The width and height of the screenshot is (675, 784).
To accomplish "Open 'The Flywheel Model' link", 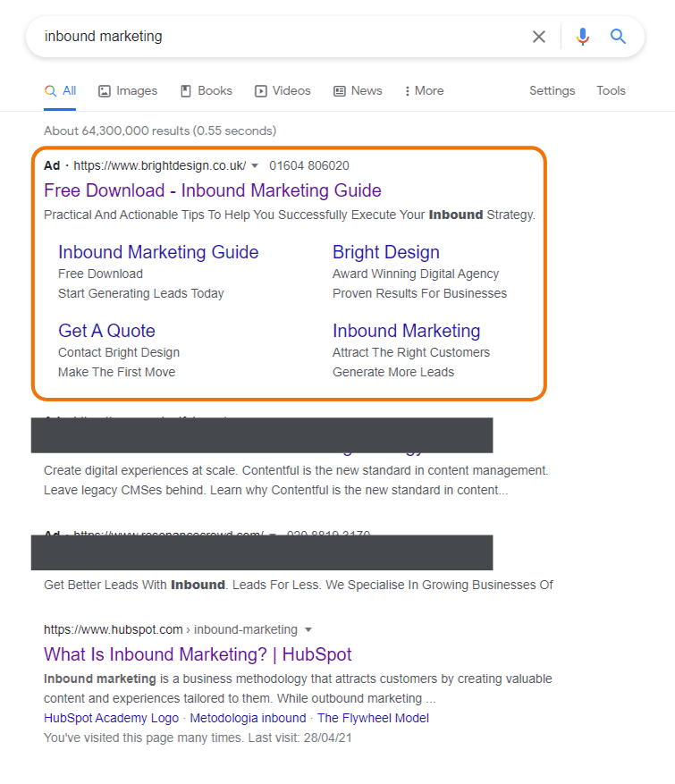I will (373, 718).
